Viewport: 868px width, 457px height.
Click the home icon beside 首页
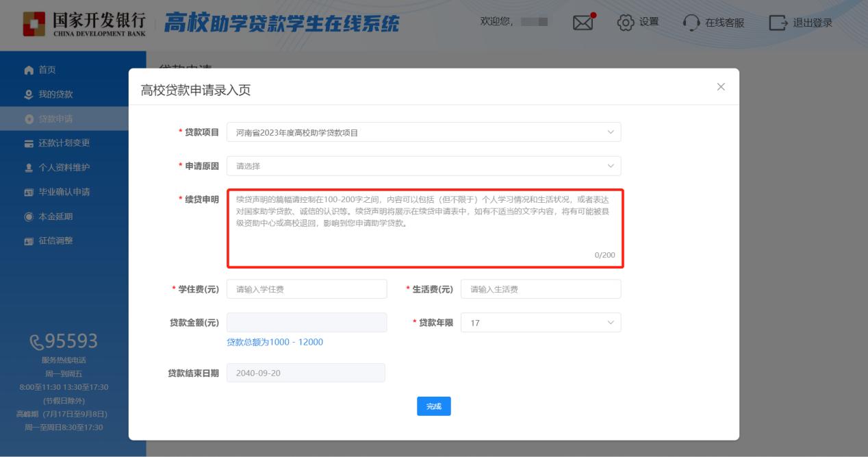tap(28, 70)
